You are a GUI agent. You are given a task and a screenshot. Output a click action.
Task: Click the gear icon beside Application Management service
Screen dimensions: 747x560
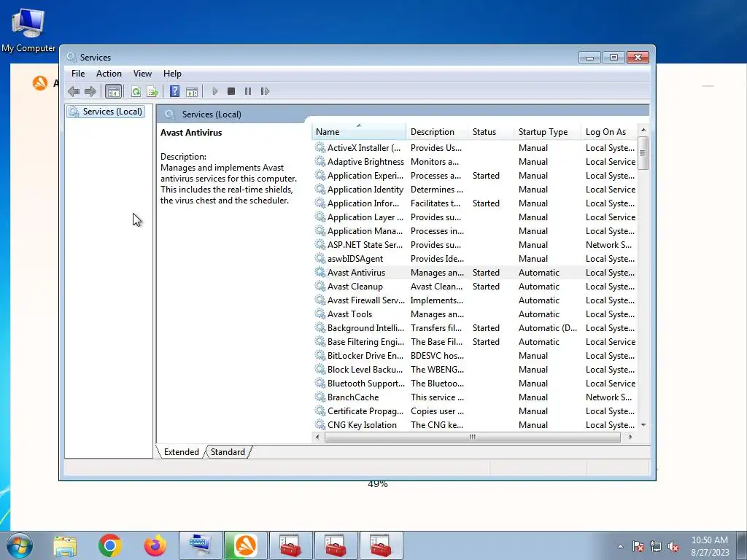(x=320, y=230)
